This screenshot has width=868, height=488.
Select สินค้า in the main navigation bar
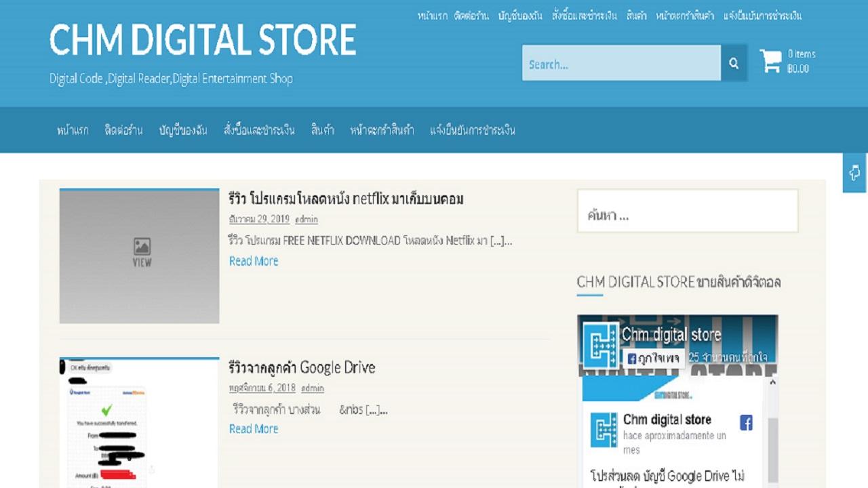coord(323,130)
